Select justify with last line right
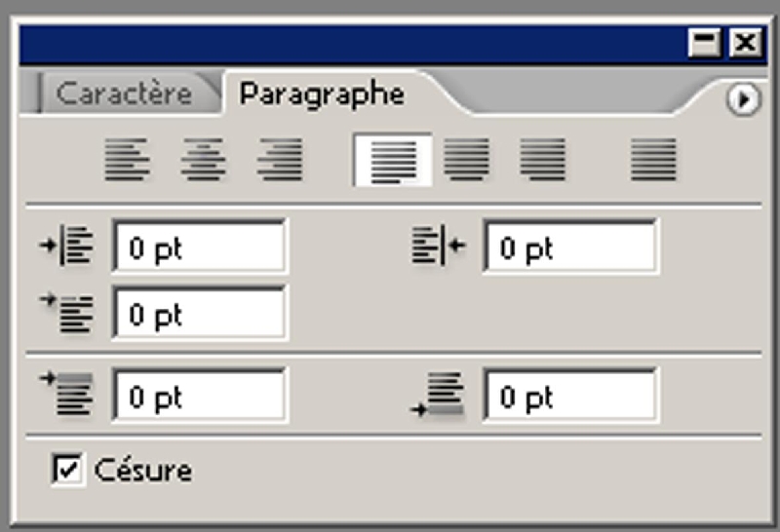 point(542,160)
